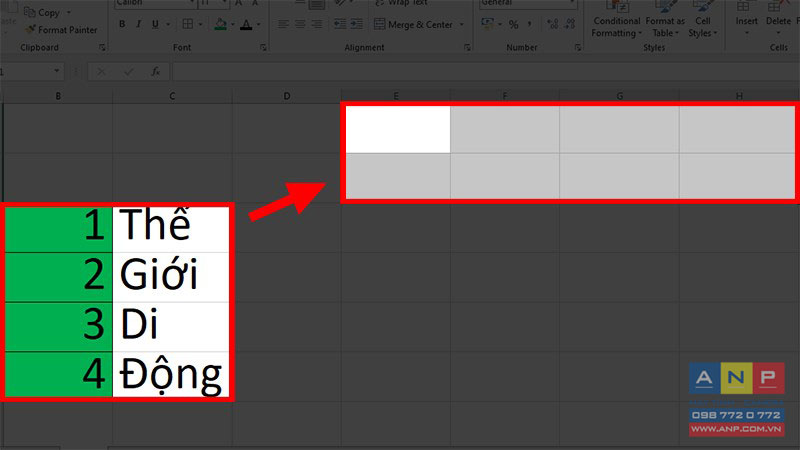Select the cell containing 4
The height and width of the screenshot is (450, 800).
click(58, 374)
